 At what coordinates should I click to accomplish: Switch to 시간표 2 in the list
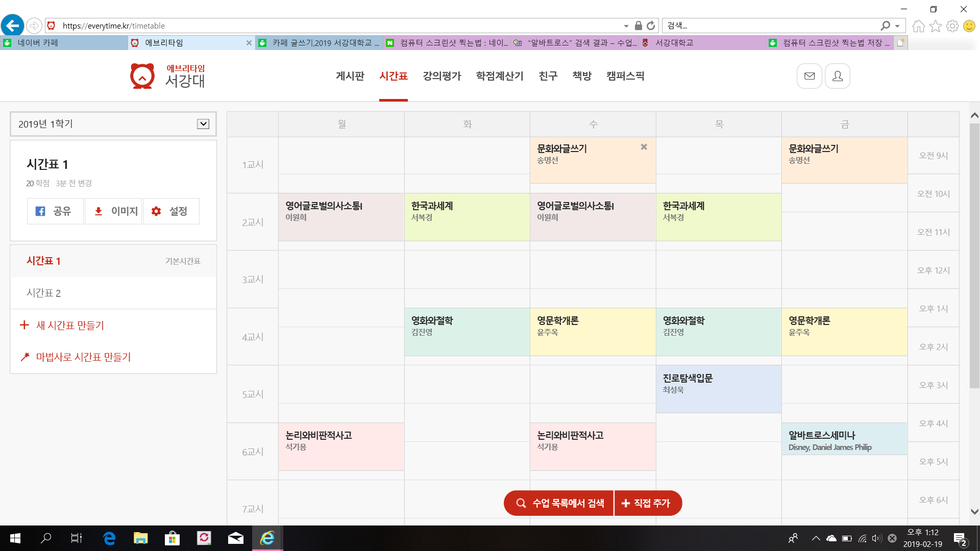(44, 293)
